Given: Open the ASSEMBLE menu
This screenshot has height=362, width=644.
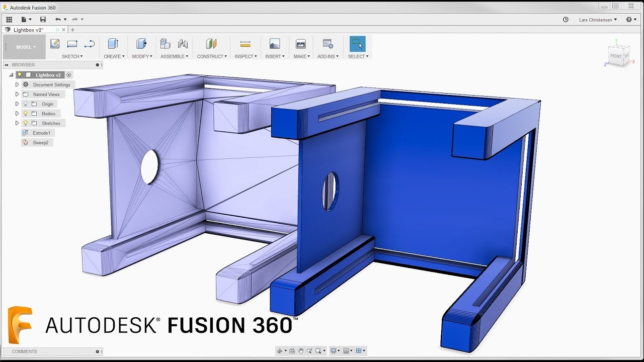Looking at the screenshot, I should click(x=175, y=56).
